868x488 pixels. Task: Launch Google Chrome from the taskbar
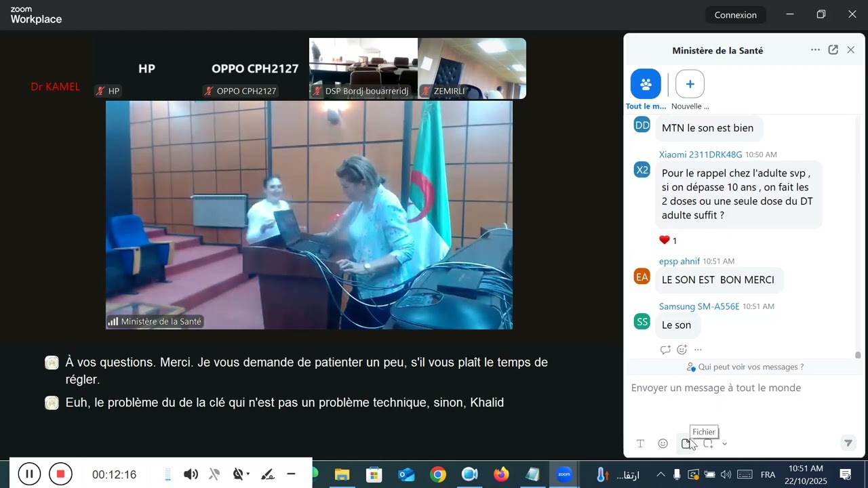(x=438, y=474)
